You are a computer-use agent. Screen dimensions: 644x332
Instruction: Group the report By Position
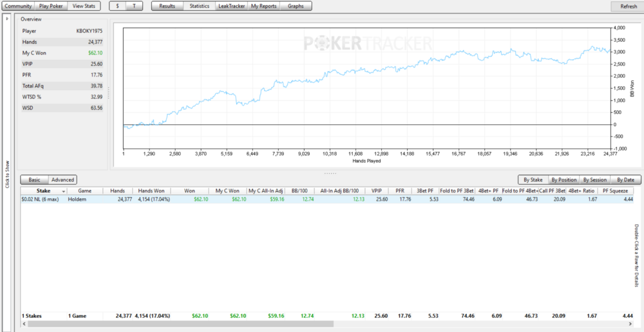[563, 180]
